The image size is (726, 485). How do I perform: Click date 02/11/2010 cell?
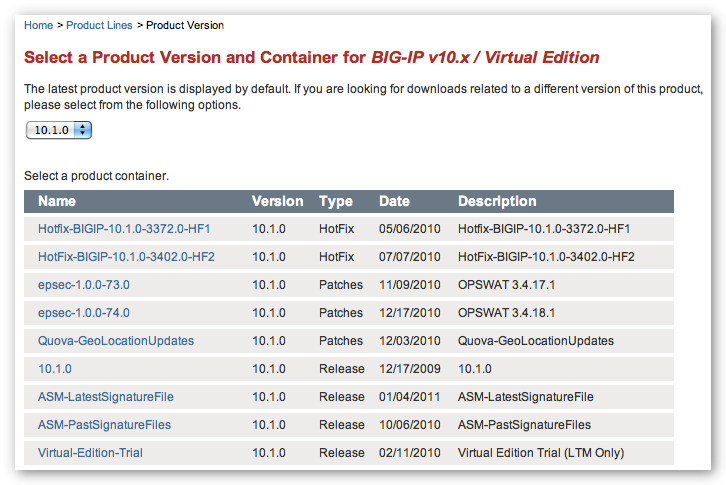tap(410, 453)
